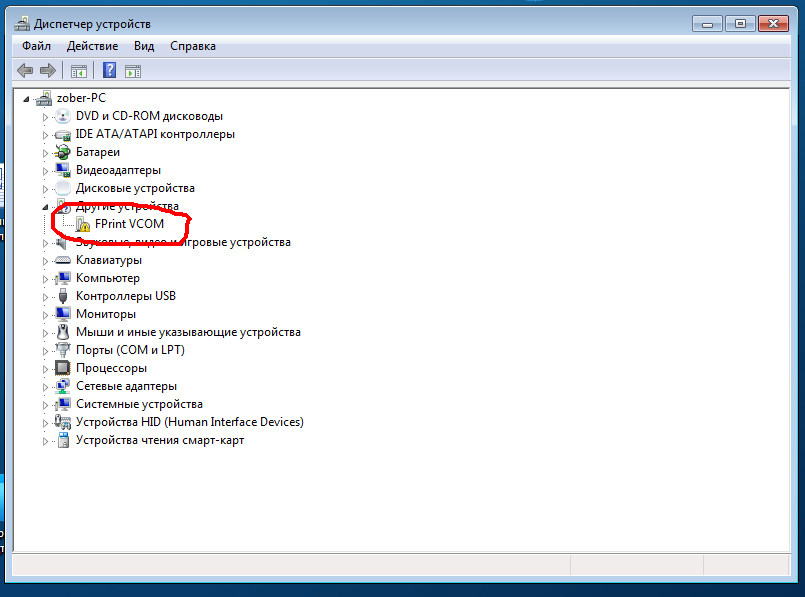The width and height of the screenshot is (805, 597).
Task: Click the Батареи battery icon
Action: (63, 152)
